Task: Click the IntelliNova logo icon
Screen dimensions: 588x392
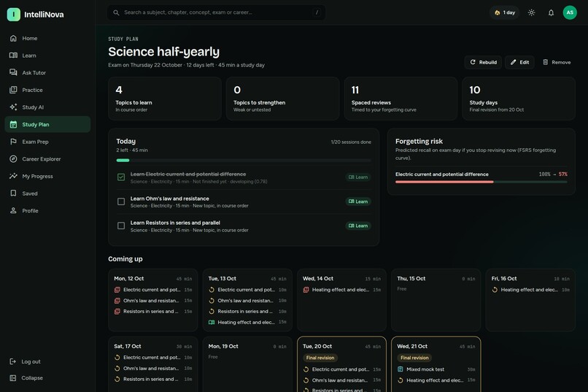Action: coord(14,15)
